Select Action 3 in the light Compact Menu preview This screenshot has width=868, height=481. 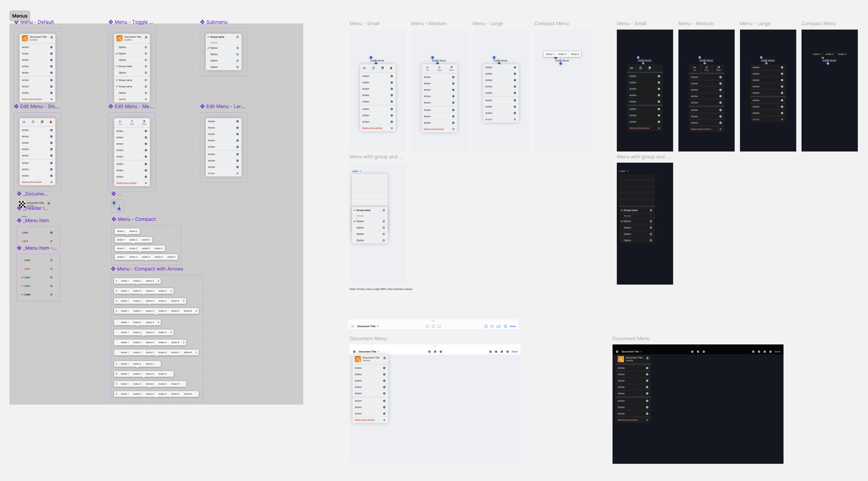coord(575,54)
